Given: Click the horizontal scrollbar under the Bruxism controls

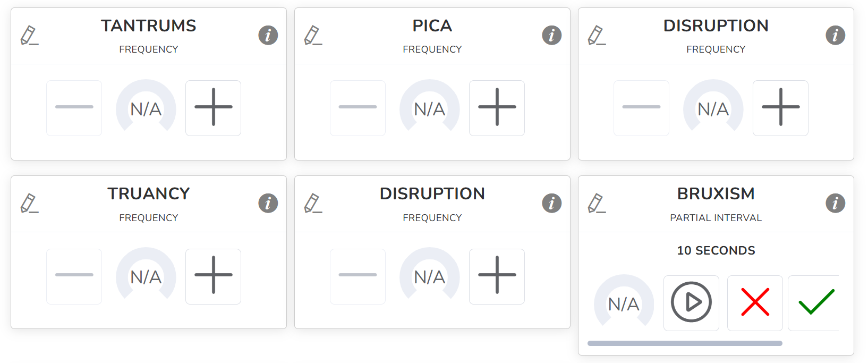Looking at the screenshot, I should 685,343.
